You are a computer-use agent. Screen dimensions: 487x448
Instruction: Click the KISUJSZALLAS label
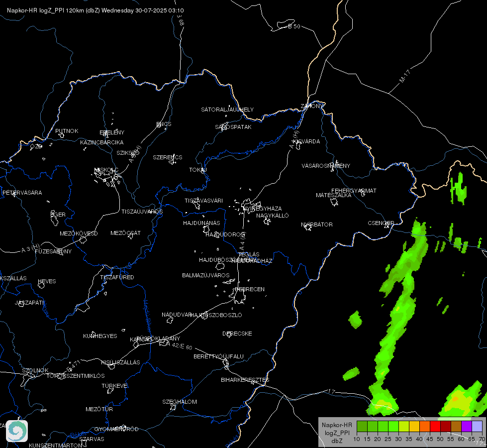tap(120, 362)
